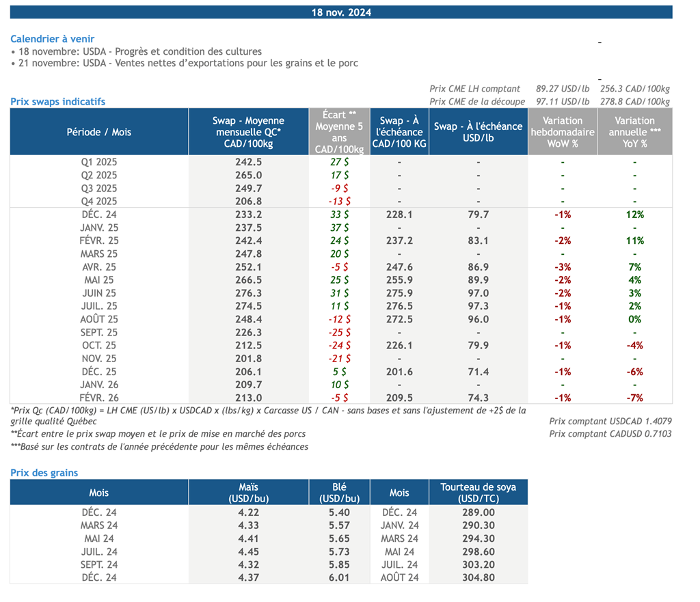Select the "Prix comptant USDCAD 1.4079" text
This screenshot has width=700, height=602.
tap(609, 422)
